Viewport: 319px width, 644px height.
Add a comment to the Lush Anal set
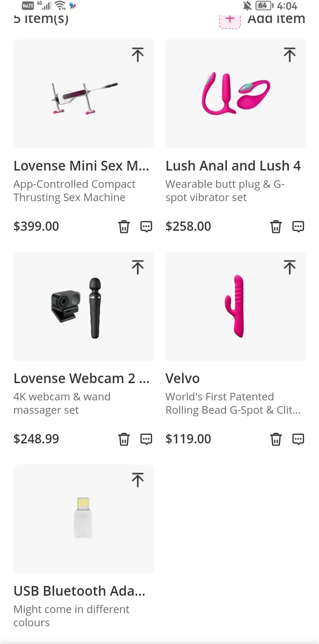[x=298, y=227]
